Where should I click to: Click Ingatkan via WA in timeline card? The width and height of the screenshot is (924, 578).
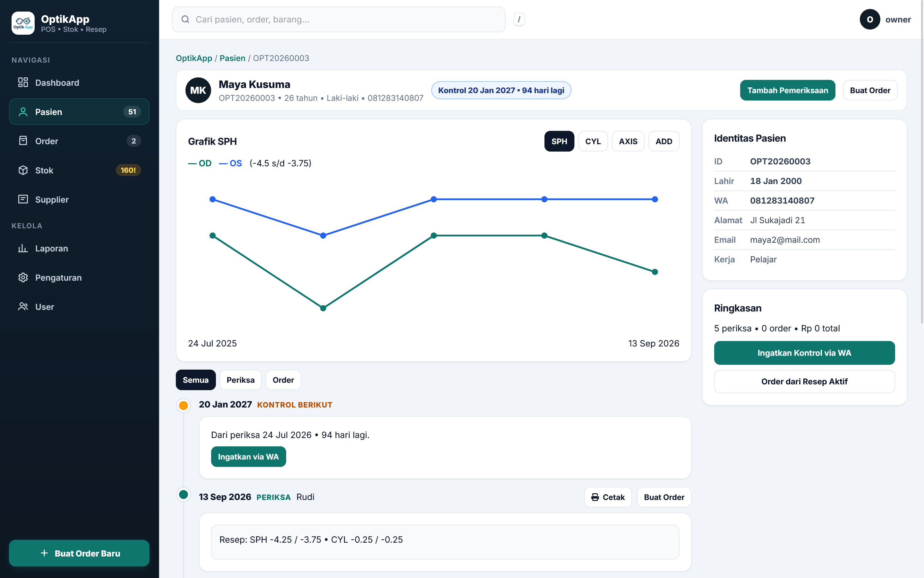tap(248, 456)
